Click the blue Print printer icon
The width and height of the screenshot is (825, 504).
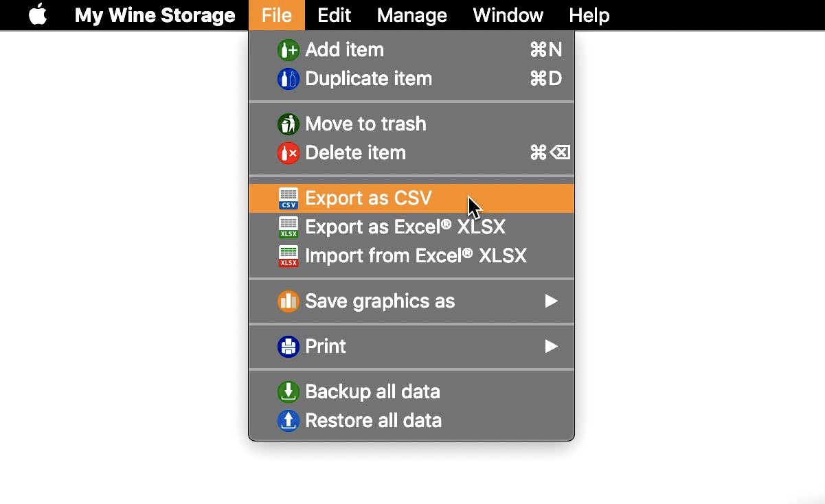pos(288,347)
